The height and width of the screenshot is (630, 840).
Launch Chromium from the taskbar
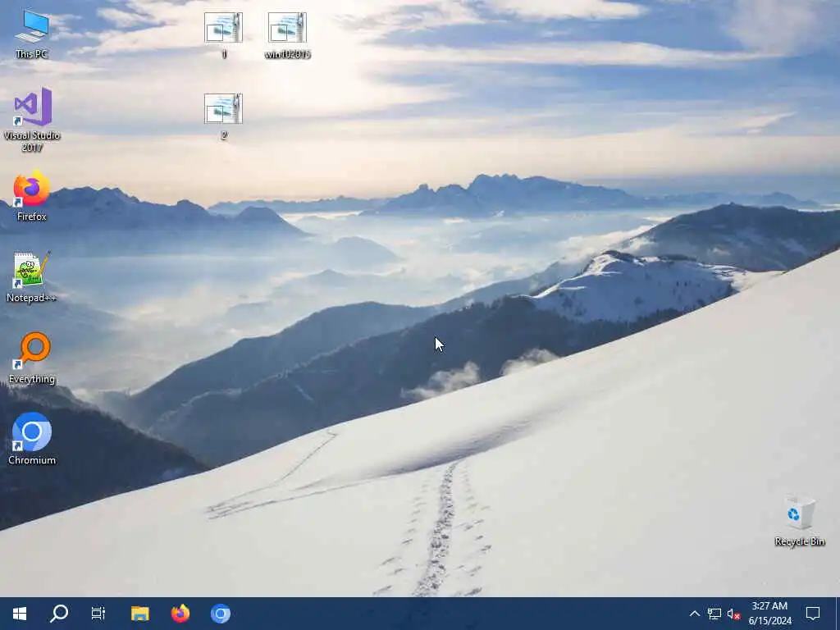220,614
